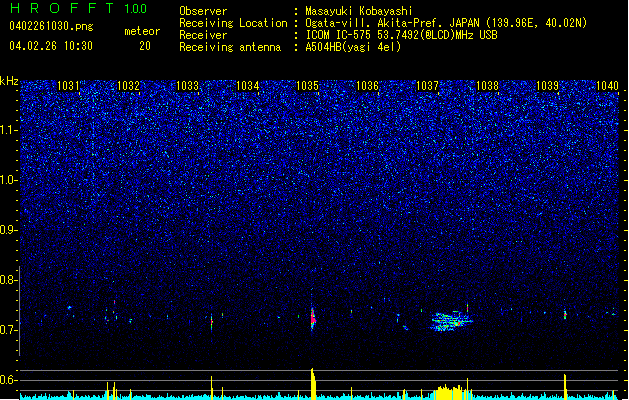Click time marker 1038
629x400 pixels.
[x=487, y=86]
